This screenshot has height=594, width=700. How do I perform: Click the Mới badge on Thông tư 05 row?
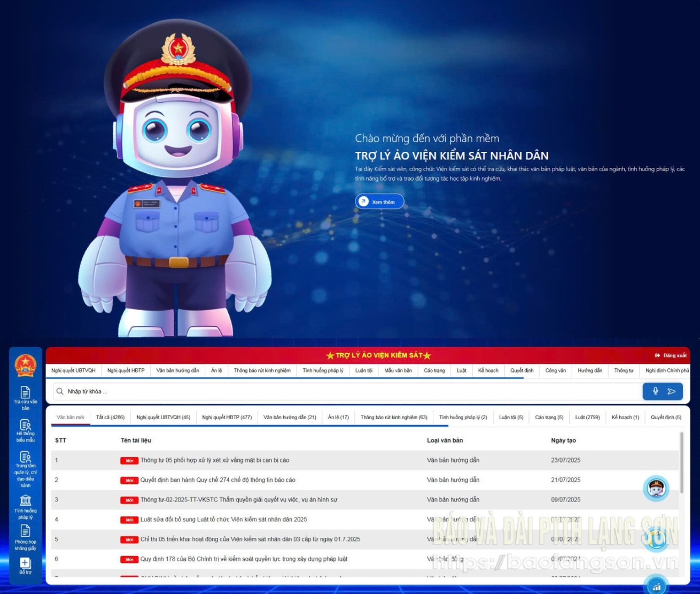[129, 460]
